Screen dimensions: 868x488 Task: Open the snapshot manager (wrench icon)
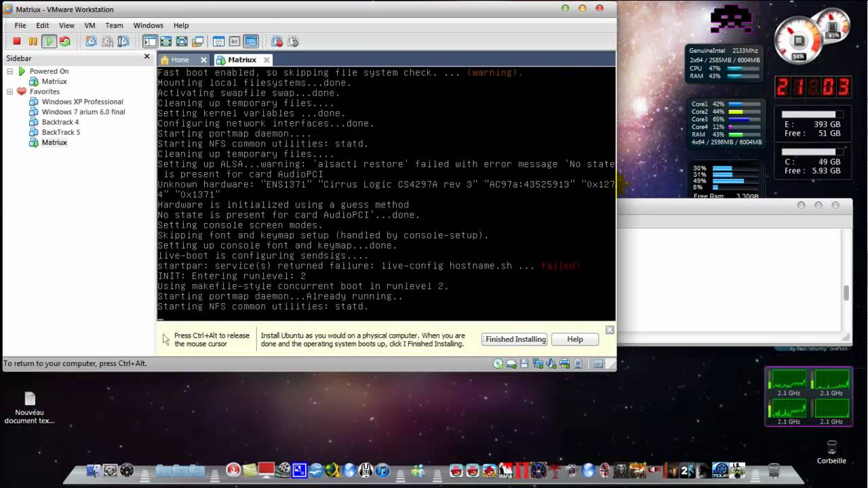tap(123, 41)
